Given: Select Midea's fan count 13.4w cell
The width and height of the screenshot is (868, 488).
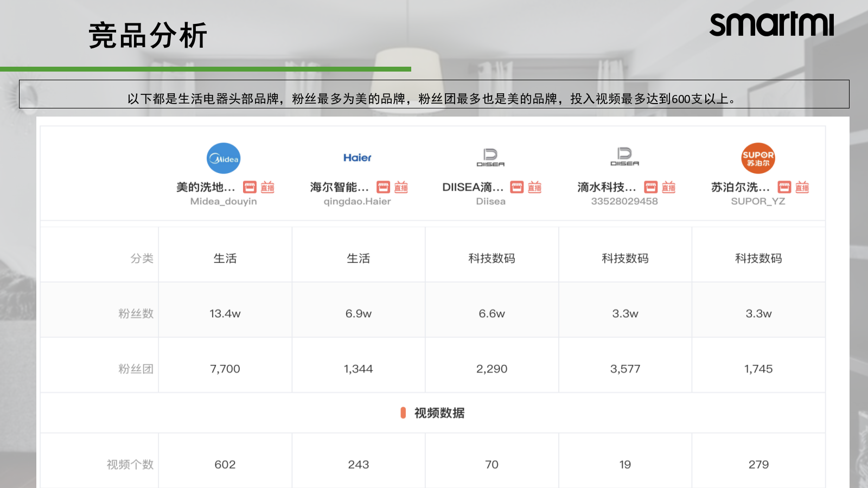Looking at the screenshot, I should tap(225, 313).
